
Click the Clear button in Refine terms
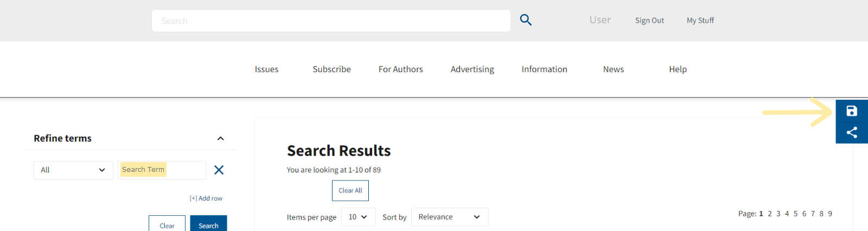[167, 225]
